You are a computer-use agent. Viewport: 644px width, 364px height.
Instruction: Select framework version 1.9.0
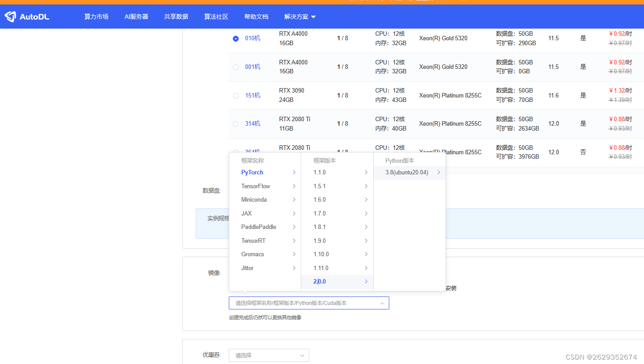coord(337,241)
